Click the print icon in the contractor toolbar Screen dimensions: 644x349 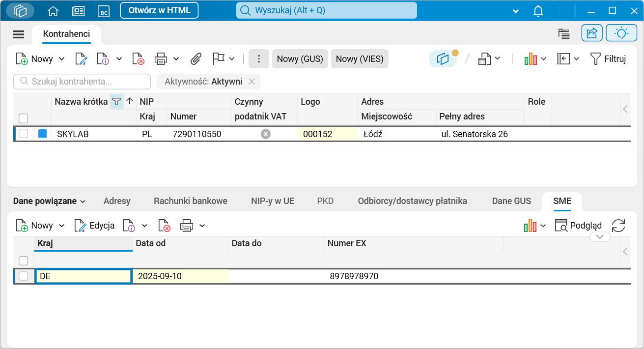(161, 59)
